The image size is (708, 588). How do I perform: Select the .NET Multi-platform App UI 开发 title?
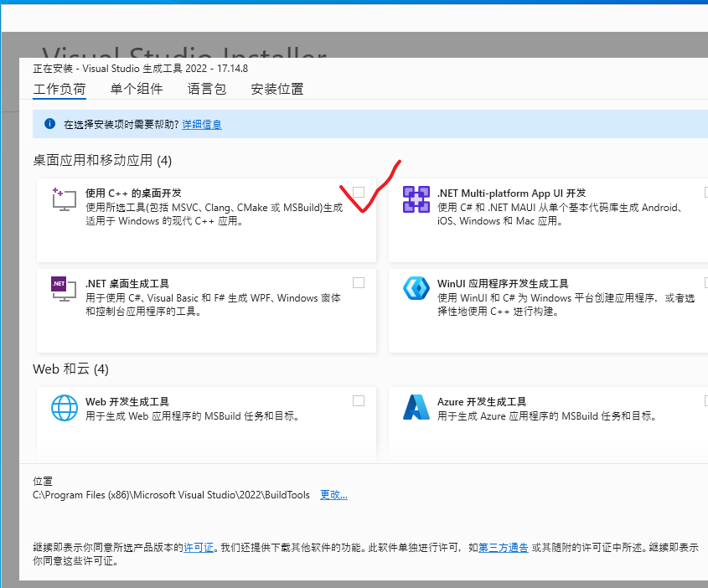pyautogui.click(x=512, y=193)
